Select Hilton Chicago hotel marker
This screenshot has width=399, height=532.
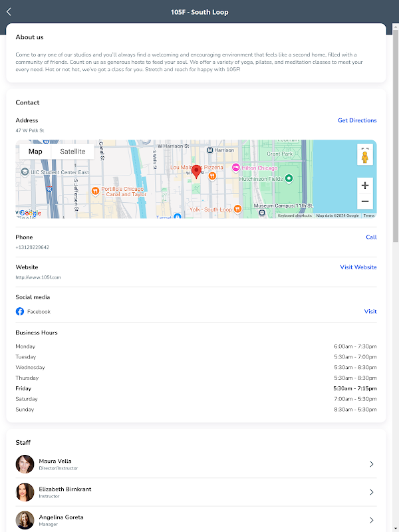pyautogui.click(x=236, y=168)
